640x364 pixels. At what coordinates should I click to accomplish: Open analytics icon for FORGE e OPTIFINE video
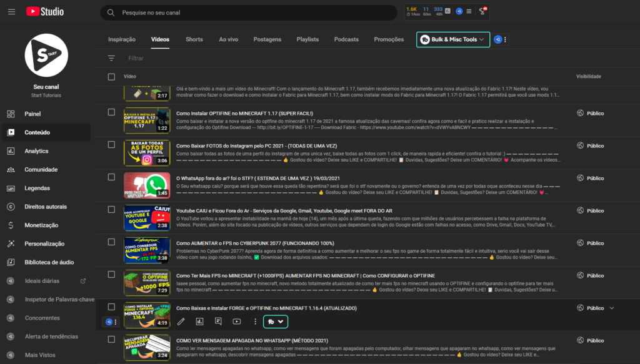pos(199,322)
